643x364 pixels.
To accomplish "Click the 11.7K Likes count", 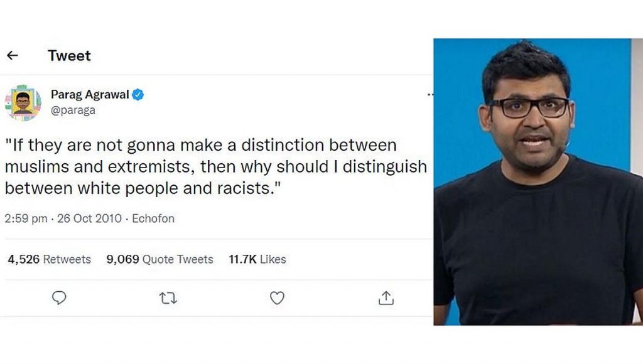I will coord(257,259).
